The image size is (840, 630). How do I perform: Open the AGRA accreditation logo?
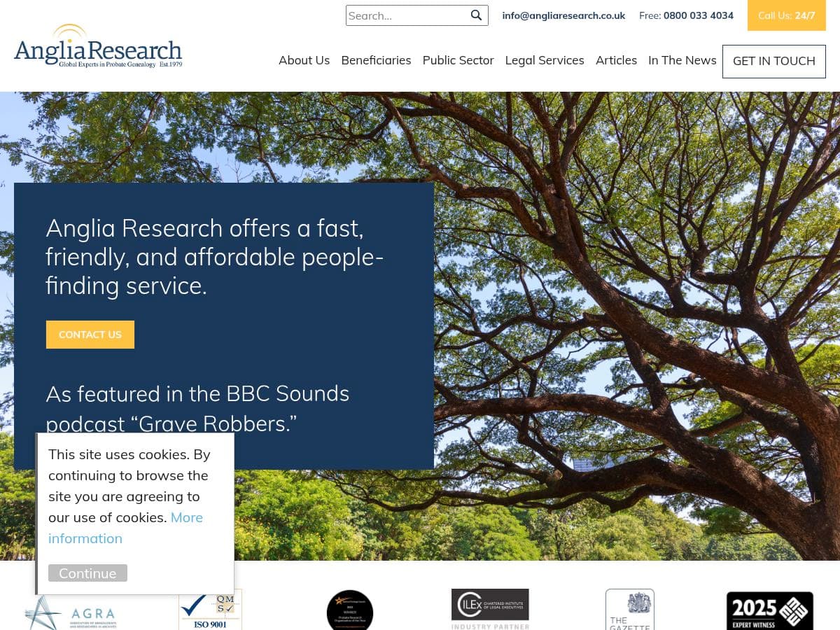(x=70, y=612)
